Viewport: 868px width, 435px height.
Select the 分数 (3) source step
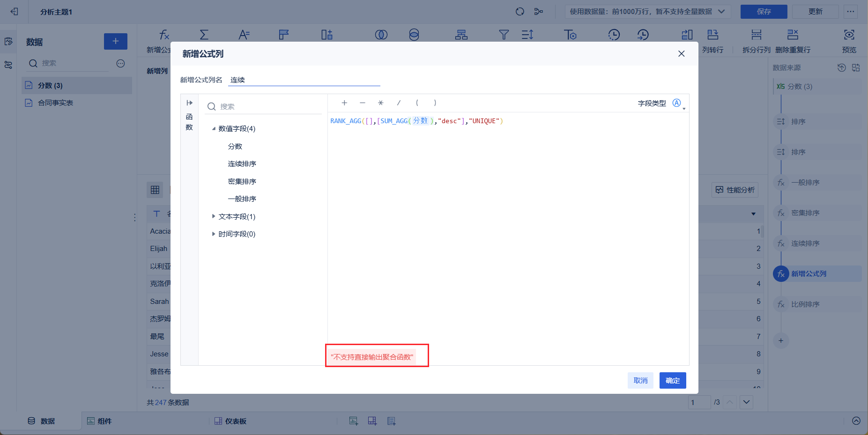point(817,87)
